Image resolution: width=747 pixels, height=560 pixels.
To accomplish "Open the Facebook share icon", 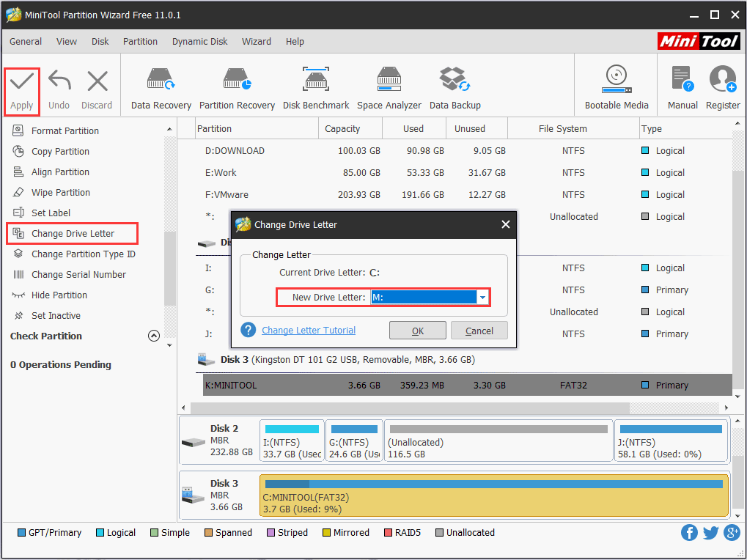I will tap(689, 532).
